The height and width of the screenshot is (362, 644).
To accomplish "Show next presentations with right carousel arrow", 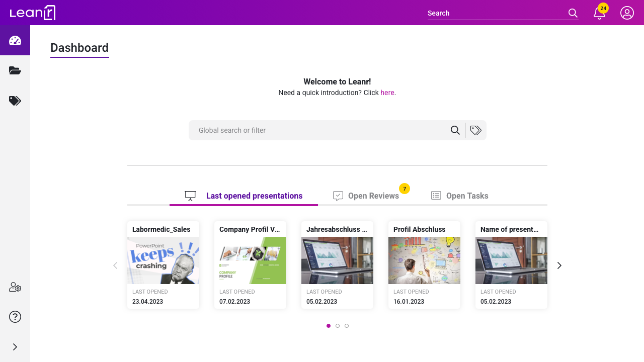I will coord(559,265).
